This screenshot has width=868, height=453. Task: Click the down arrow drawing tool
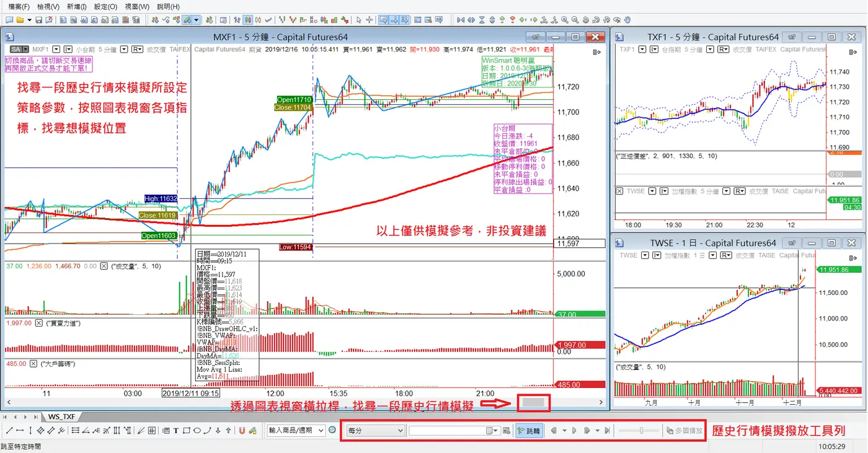(x=218, y=430)
